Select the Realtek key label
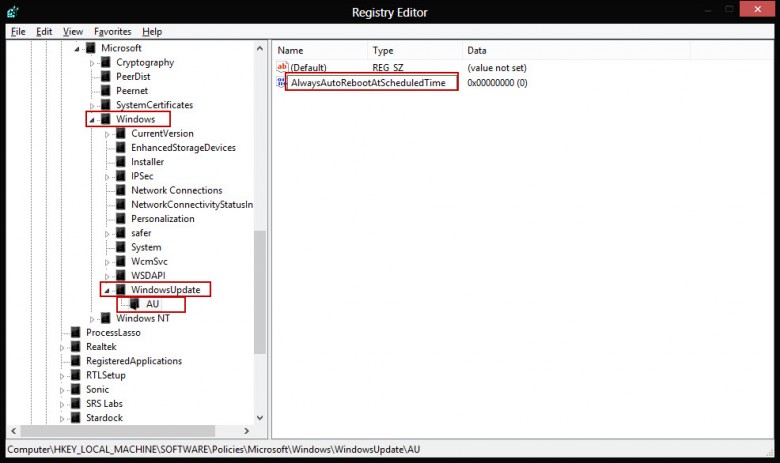The image size is (780, 463). tap(101, 347)
